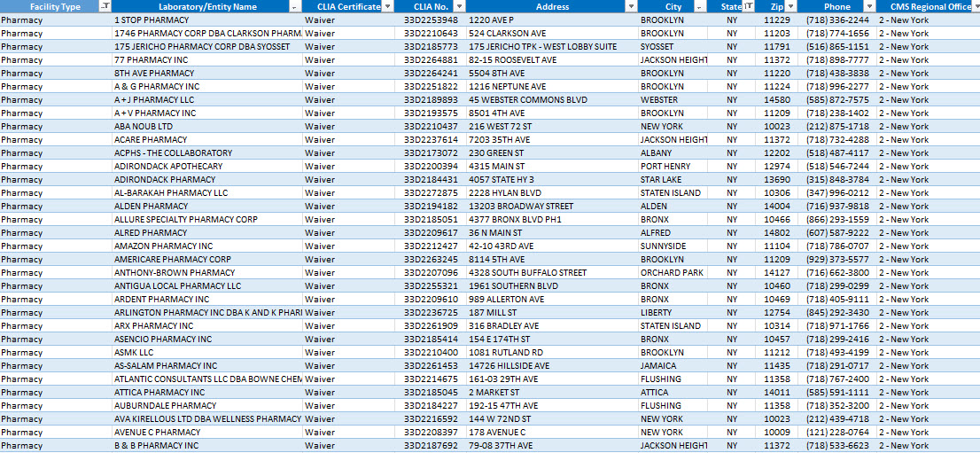Select the cell 'AL-BARAKAH PHARMACY LLC'
Viewport: 980px width, 453px height.
[207, 192]
